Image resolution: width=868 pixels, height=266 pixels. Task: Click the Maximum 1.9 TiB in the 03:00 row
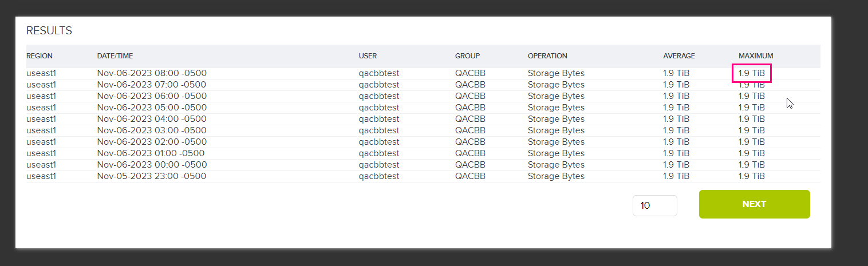tap(752, 130)
